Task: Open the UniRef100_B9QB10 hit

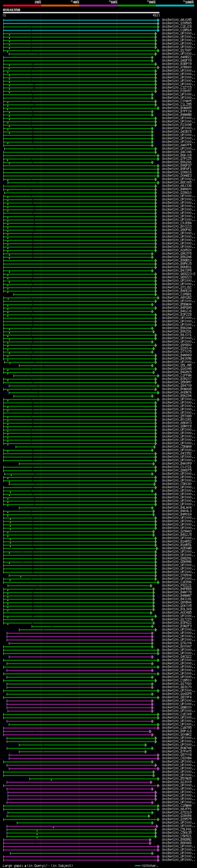Action: (177, 260)
